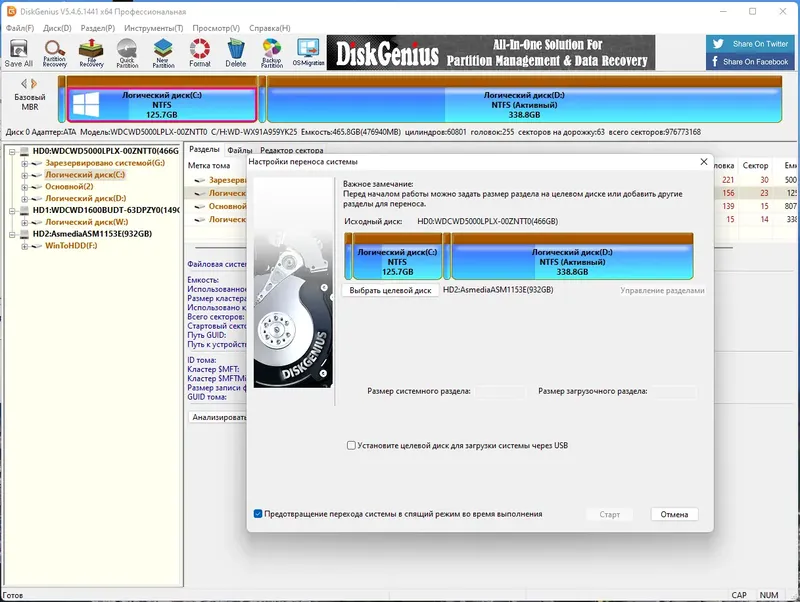Close the Настройки переноса системы dialog
The width and height of the screenshot is (800, 602).
[704, 162]
